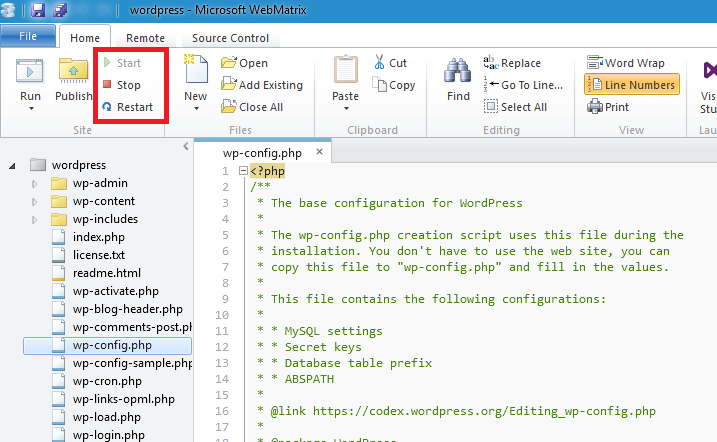Click the codex.wordpress.org link in code
The image size is (717, 442).
(484, 411)
